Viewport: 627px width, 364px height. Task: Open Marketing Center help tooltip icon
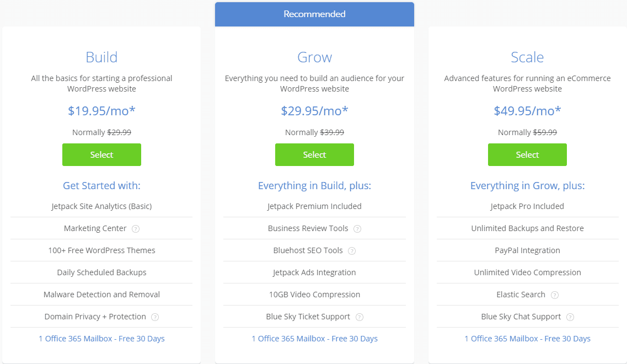click(136, 229)
